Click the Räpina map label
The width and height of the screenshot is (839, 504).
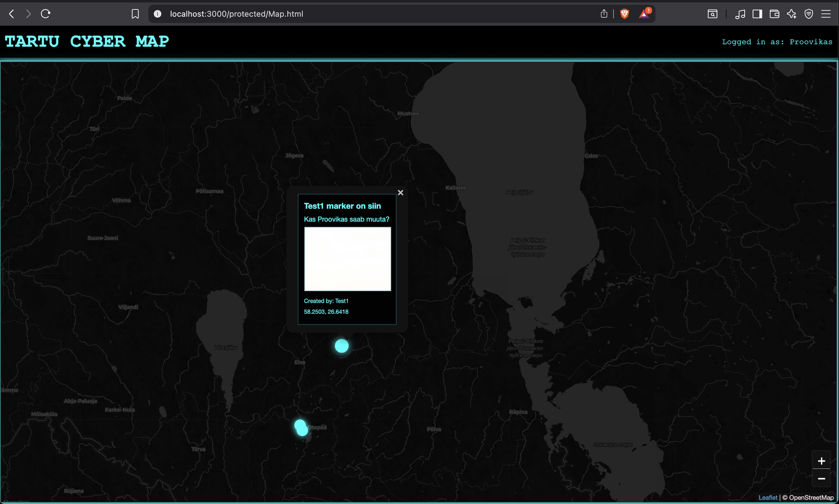click(518, 412)
